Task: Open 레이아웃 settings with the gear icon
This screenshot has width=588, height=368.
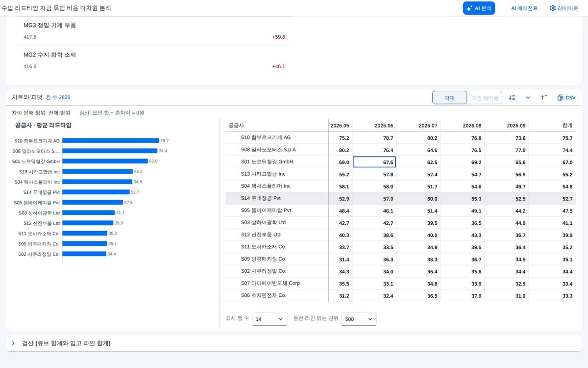Action: [564, 8]
